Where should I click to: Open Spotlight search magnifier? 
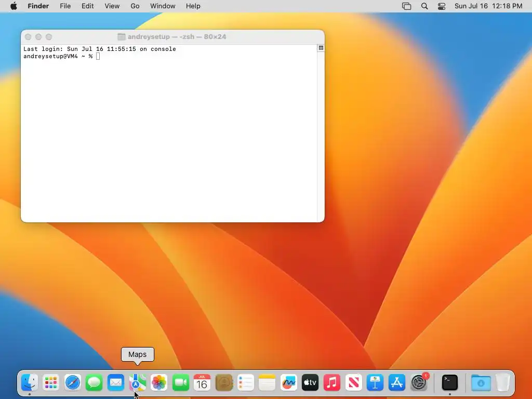click(424, 6)
